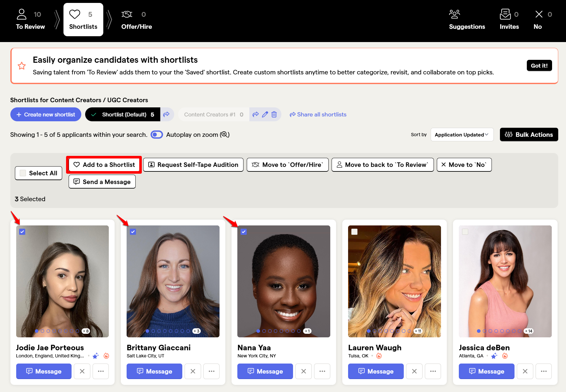The image size is (566, 392).
Task: Click flame icon next to Jodie's location
Action: click(x=106, y=356)
